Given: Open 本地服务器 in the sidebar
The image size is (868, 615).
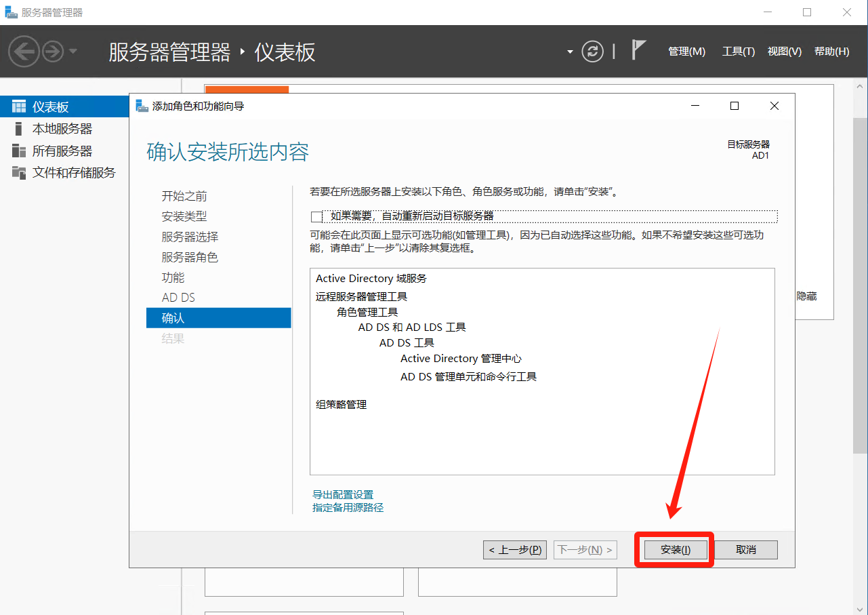Looking at the screenshot, I should (x=62, y=129).
